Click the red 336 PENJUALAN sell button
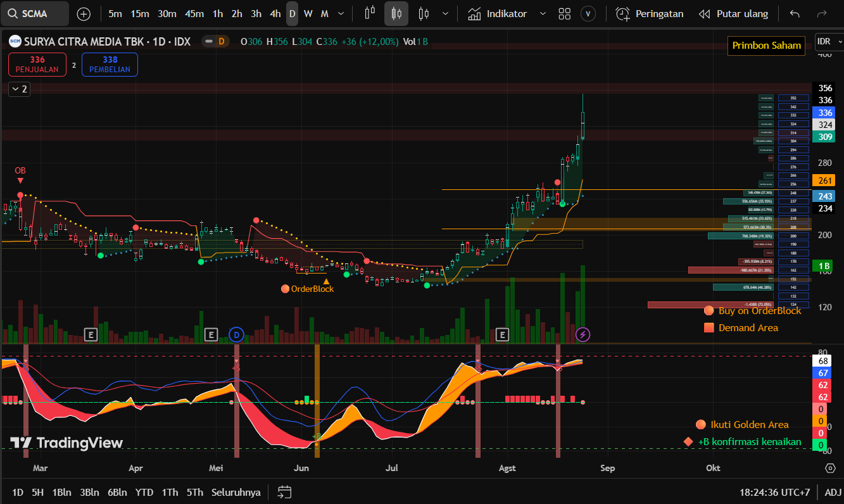This screenshot has width=844, height=504. click(37, 65)
